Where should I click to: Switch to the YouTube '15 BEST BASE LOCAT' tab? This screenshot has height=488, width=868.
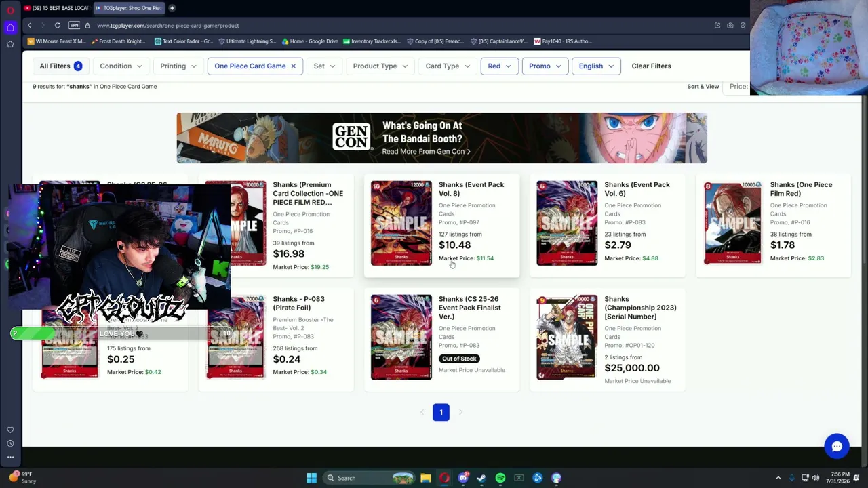pos(56,8)
